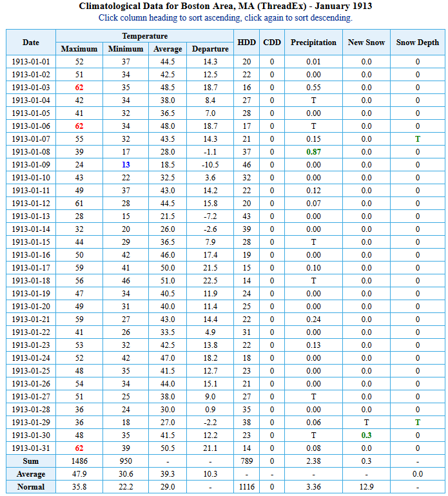Sort by Departure column heading
The width and height of the screenshot is (448, 496).
tap(210, 49)
